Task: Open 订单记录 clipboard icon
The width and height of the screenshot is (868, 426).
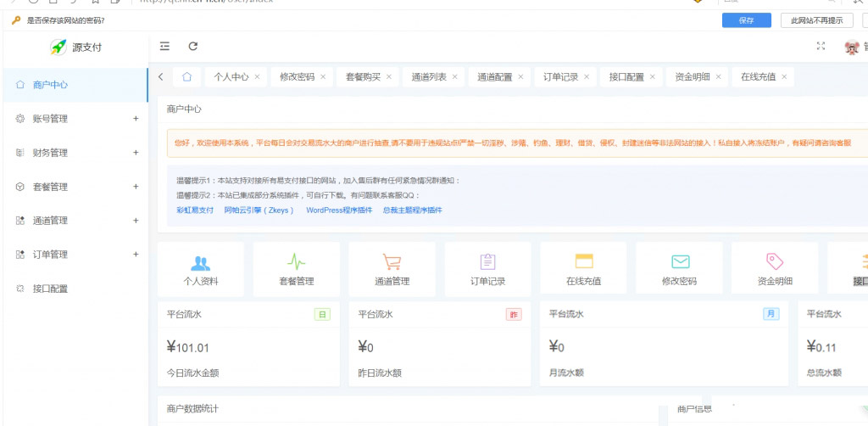Action: coord(487,262)
